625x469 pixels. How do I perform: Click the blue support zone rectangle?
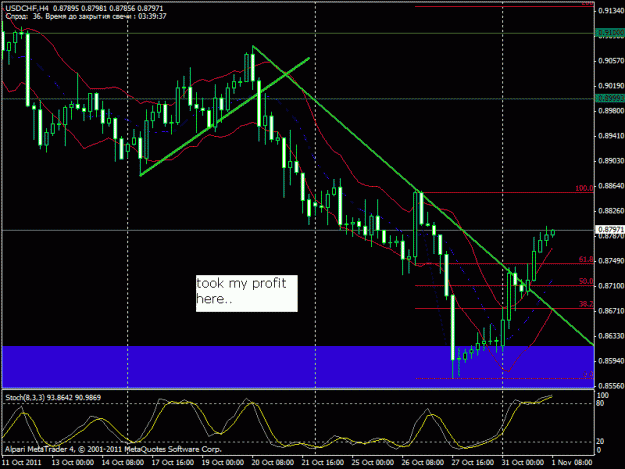(298, 367)
